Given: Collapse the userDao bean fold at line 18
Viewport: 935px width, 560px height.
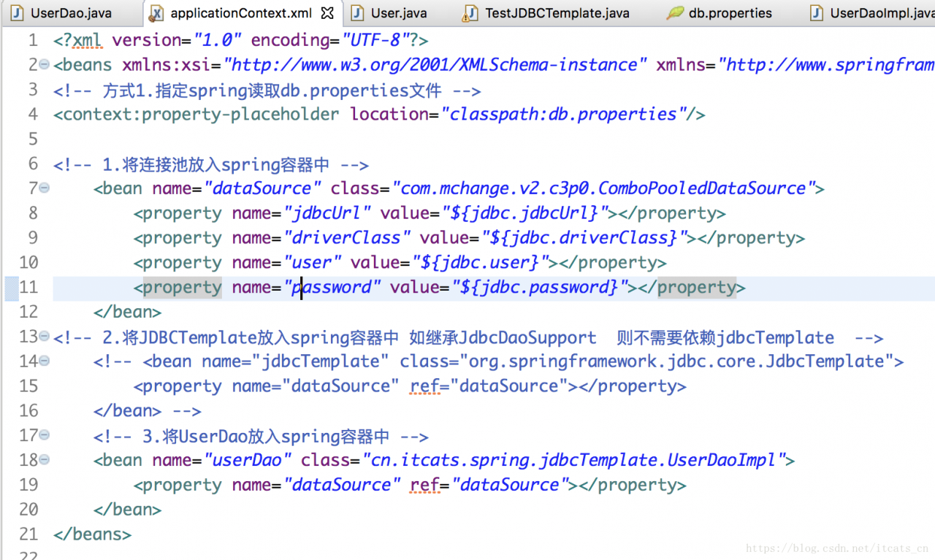Looking at the screenshot, I should [44, 460].
